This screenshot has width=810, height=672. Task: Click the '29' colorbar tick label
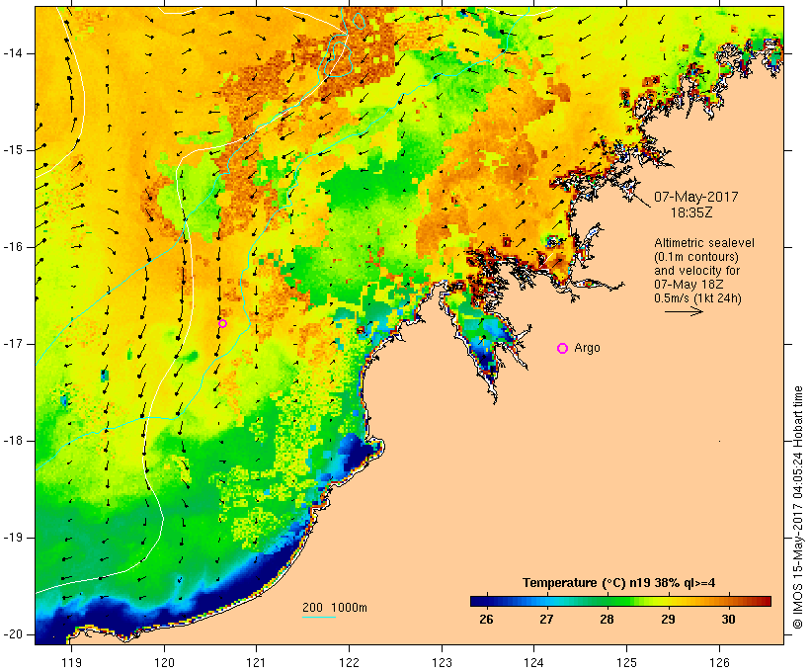pos(668,619)
